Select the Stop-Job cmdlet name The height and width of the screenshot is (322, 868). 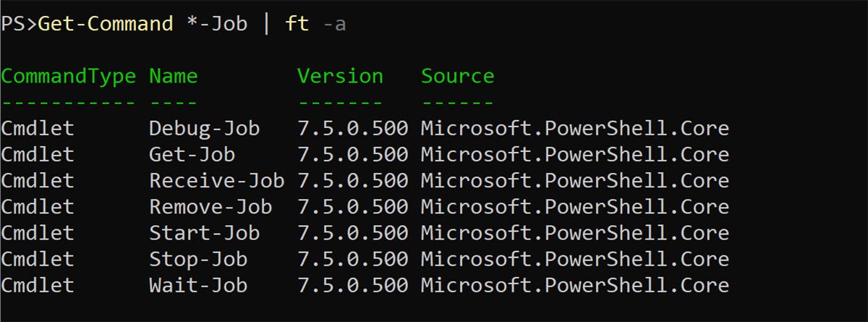tap(198, 259)
